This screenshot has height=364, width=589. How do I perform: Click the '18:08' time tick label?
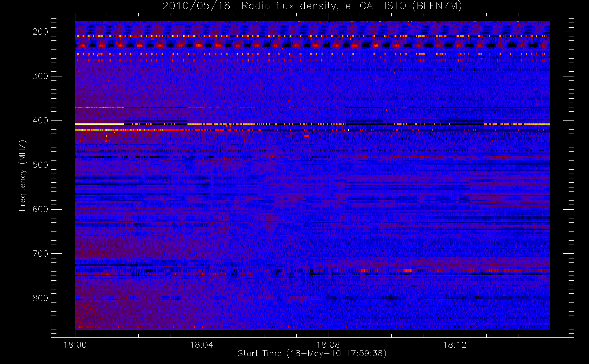[328, 345]
